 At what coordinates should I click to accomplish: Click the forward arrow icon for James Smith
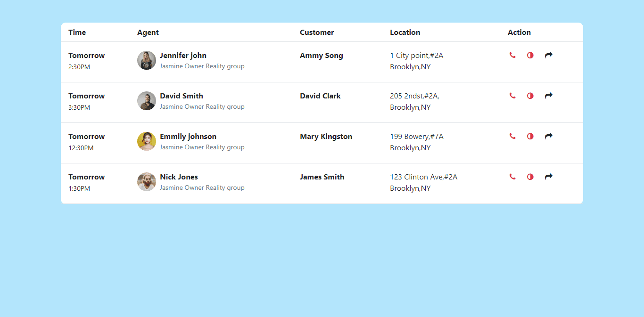[548, 177]
